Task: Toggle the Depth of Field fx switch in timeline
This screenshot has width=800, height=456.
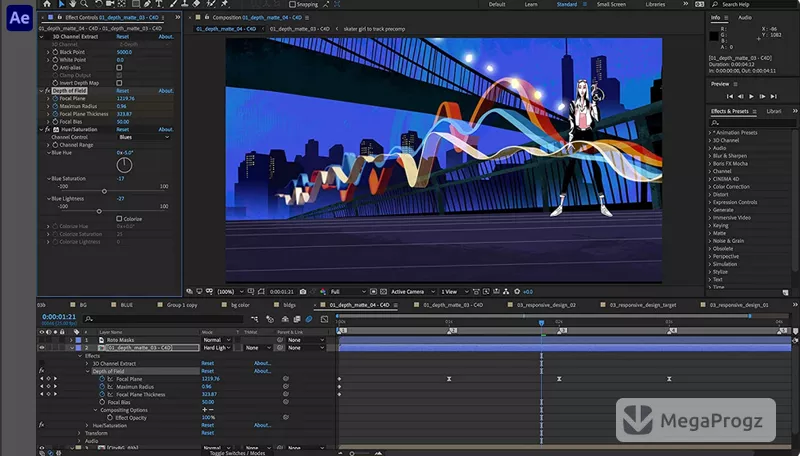Action: click(42, 371)
